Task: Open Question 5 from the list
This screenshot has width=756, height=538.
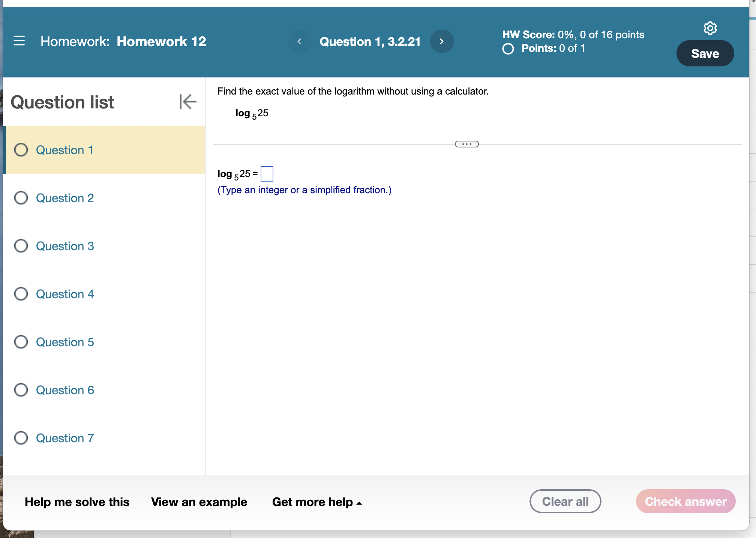Action: pyautogui.click(x=65, y=342)
